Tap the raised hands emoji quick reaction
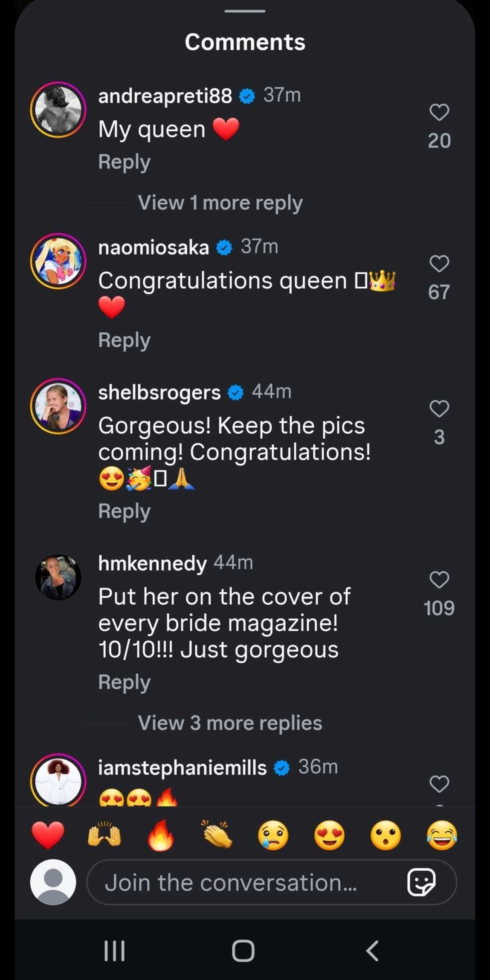 point(104,834)
